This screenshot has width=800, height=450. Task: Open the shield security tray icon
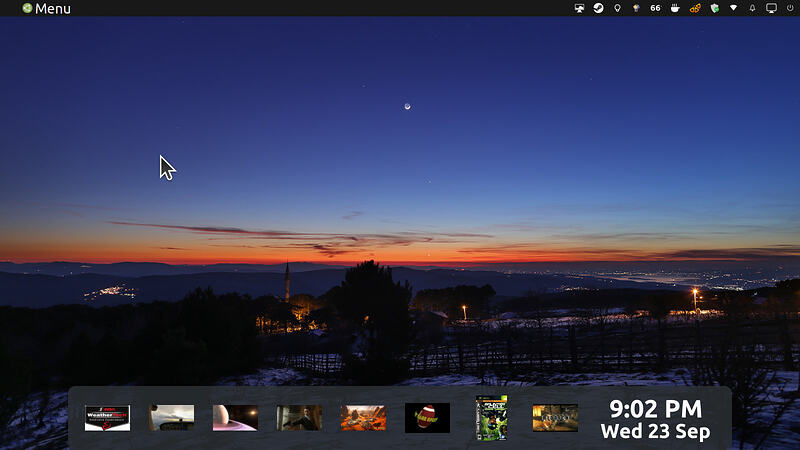click(x=714, y=8)
